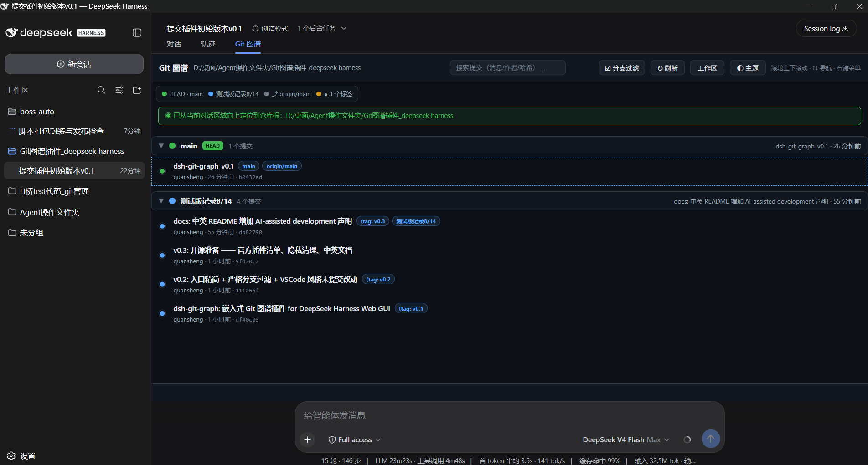Switch to the Git 图谱 tab
The height and width of the screenshot is (465, 868).
coord(248,44)
